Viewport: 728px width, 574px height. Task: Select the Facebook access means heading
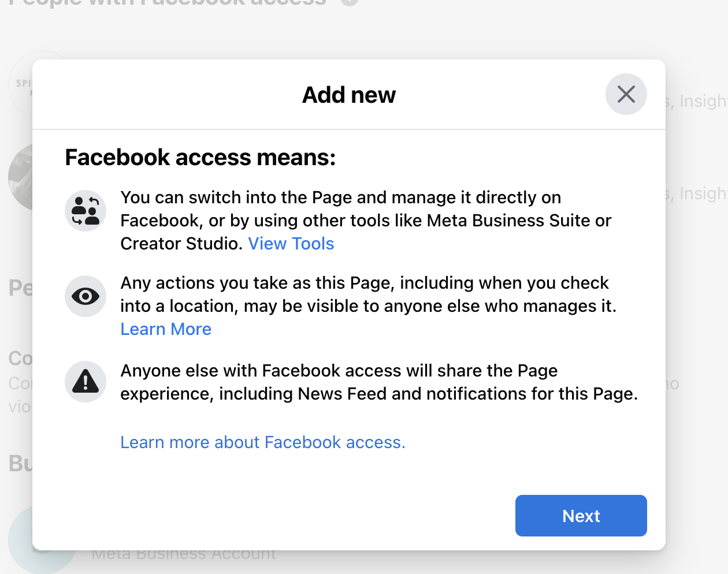(200, 157)
